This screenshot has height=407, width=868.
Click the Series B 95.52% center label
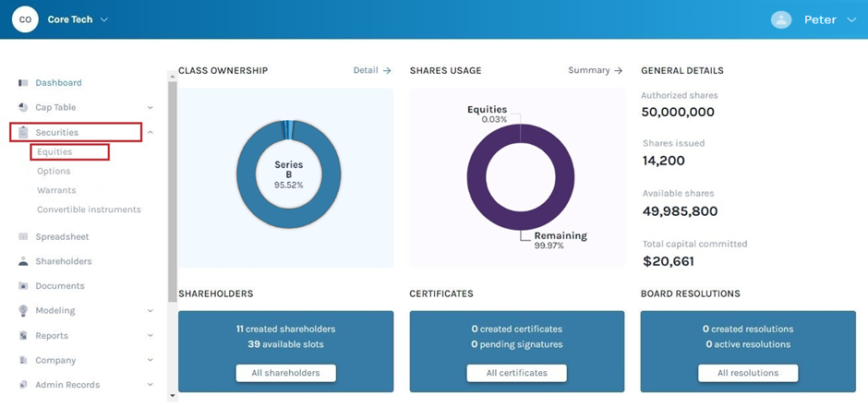click(289, 174)
